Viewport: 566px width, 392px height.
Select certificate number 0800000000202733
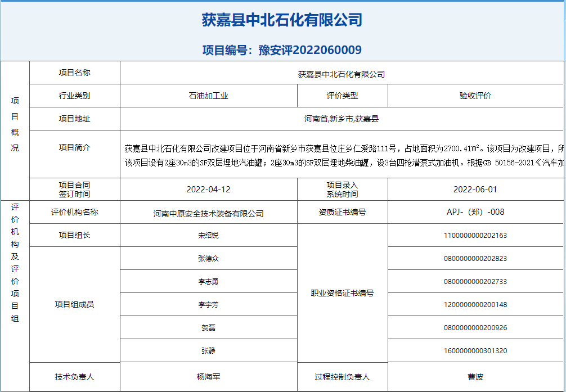[475, 282]
